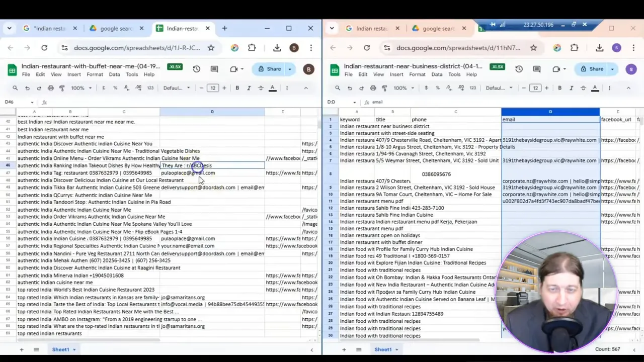Click Share button in left window
Viewport: 644px width, 362px height.
[270, 69]
